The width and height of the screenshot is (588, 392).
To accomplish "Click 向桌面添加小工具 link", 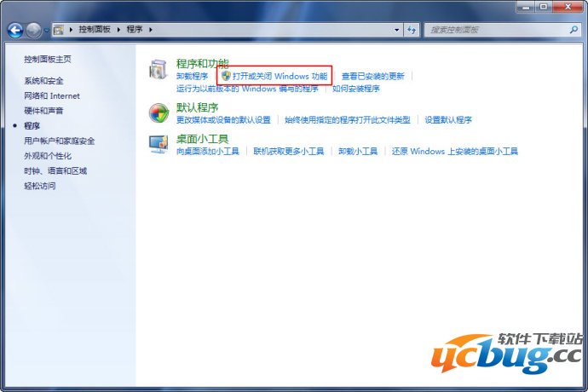I will click(207, 151).
